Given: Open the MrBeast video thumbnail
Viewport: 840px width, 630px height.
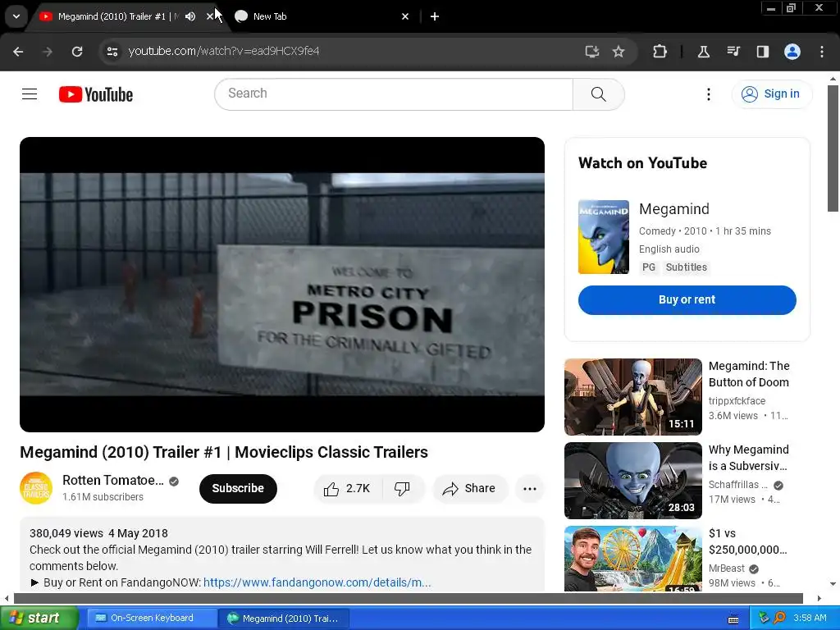Looking at the screenshot, I should coord(632,559).
